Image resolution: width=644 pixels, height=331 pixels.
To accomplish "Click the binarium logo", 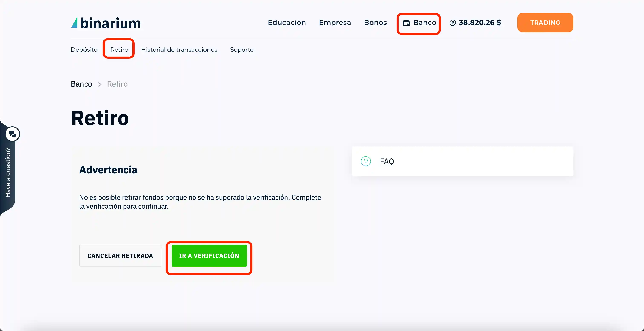I will pos(106,23).
